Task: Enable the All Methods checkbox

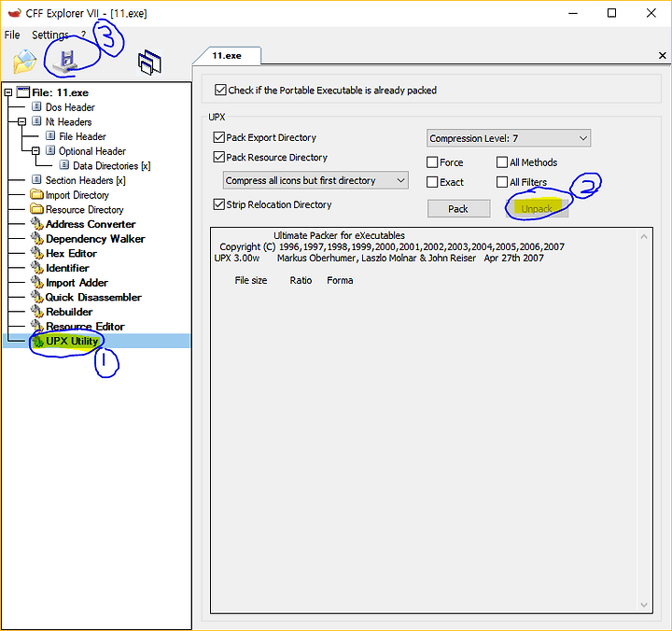Action: point(502,162)
